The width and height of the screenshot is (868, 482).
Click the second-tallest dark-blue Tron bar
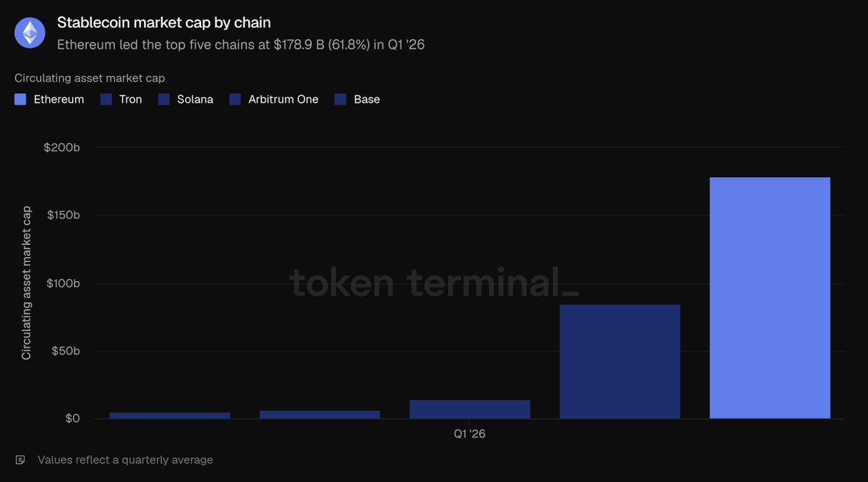[x=620, y=361]
